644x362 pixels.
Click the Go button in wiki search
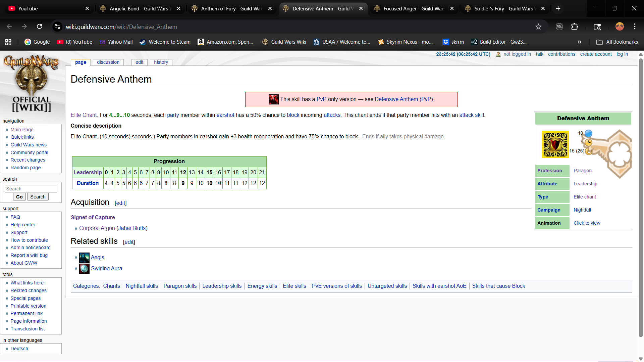pos(19,197)
